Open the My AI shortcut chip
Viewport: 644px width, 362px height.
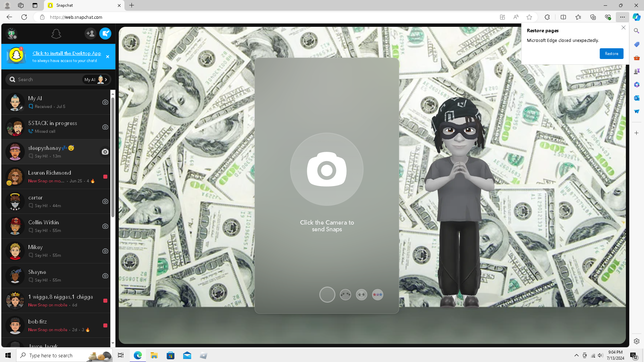pos(96,79)
